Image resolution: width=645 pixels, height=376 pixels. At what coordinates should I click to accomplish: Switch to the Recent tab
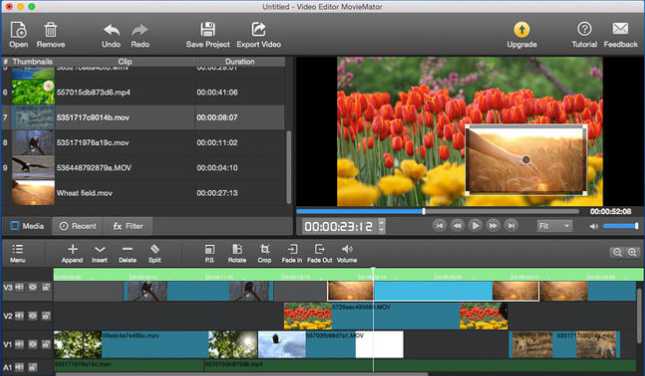pyautogui.click(x=78, y=226)
